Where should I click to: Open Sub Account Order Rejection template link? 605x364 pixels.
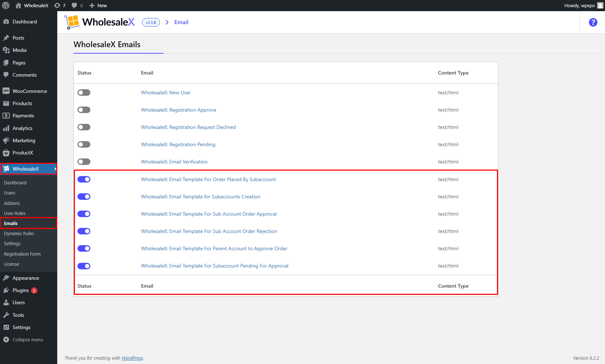[x=209, y=231]
